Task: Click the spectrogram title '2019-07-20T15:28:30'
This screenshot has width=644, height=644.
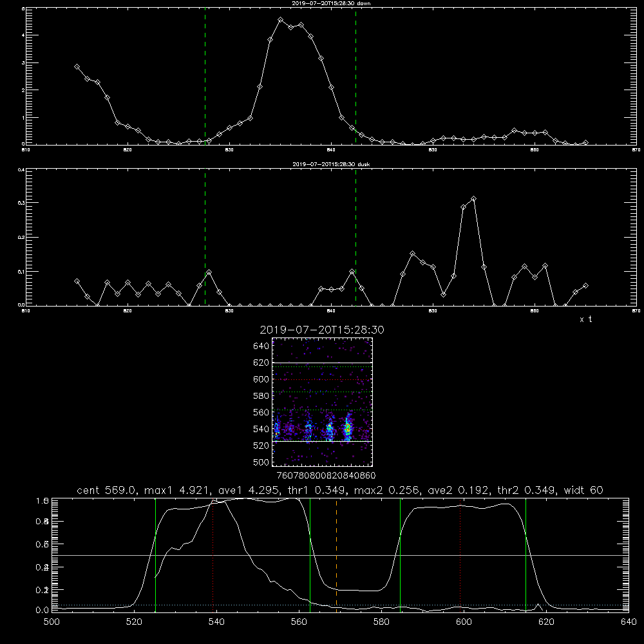Action: pyautogui.click(x=322, y=330)
